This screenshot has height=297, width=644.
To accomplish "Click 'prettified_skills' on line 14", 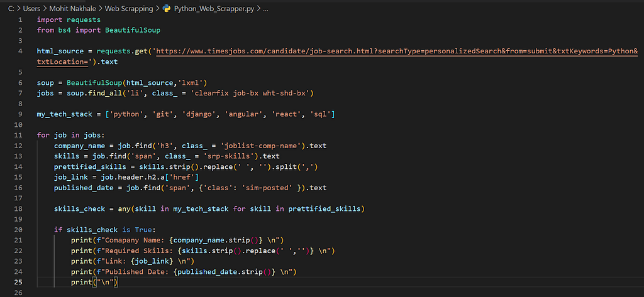I will pos(91,167).
